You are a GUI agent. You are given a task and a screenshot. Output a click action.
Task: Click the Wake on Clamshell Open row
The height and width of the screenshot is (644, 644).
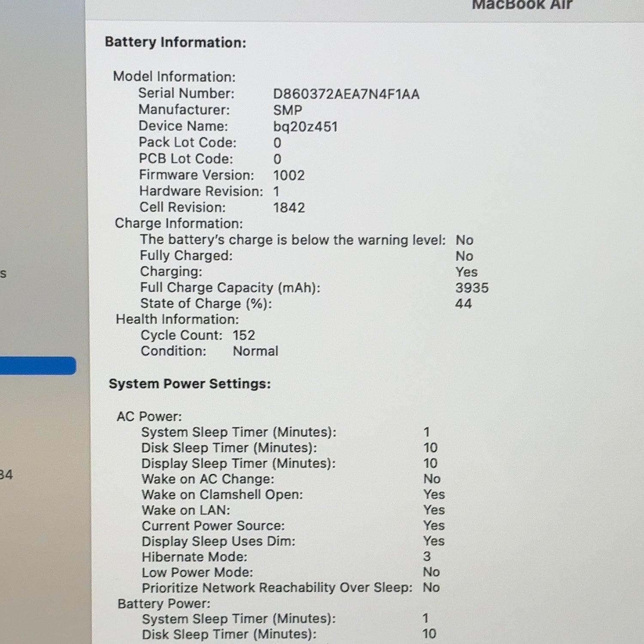coord(293,494)
